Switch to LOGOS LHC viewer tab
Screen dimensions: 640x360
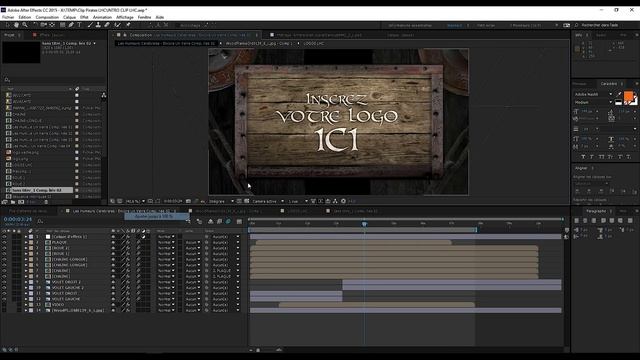pos(314,43)
